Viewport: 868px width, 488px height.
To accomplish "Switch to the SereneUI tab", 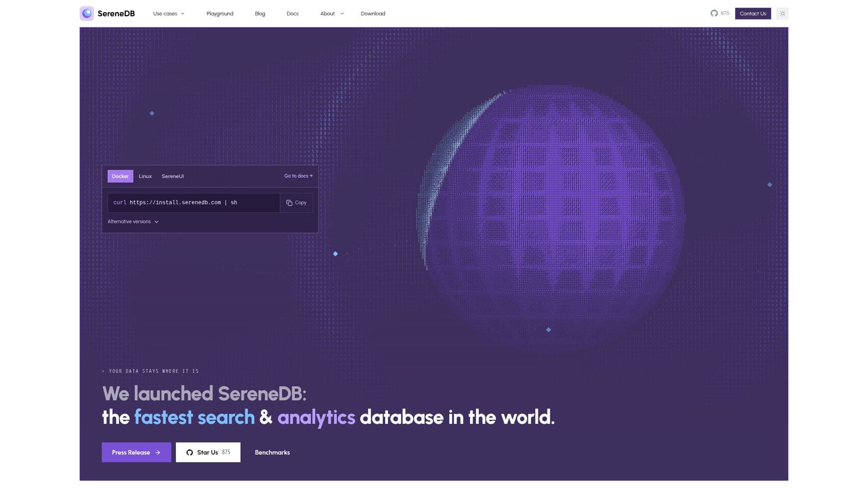I will (x=173, y=176).
